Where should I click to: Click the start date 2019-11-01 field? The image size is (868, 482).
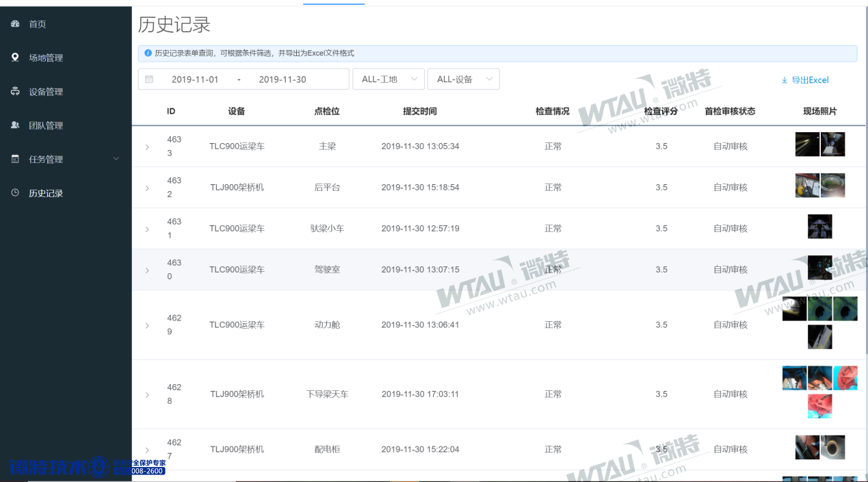click(195, 79)
